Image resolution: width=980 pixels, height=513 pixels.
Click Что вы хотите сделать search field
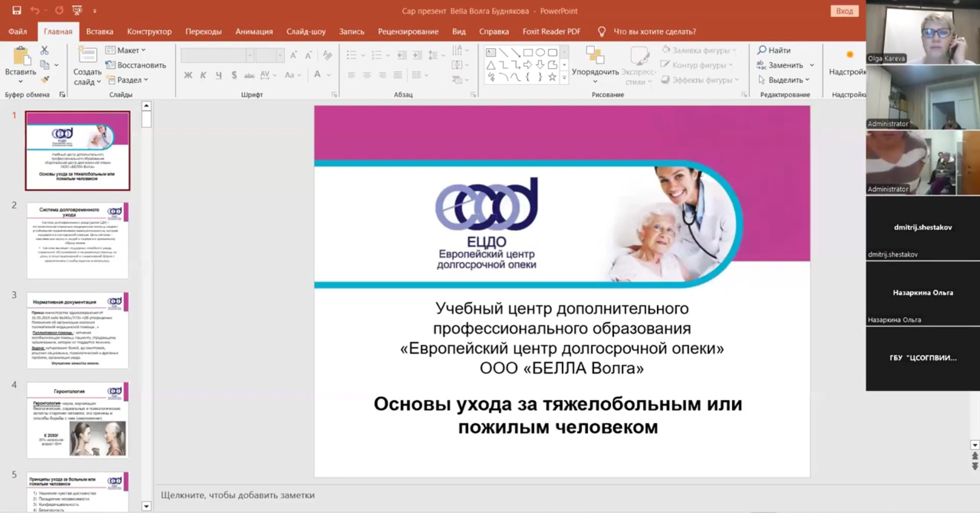(x=655, y=32)
